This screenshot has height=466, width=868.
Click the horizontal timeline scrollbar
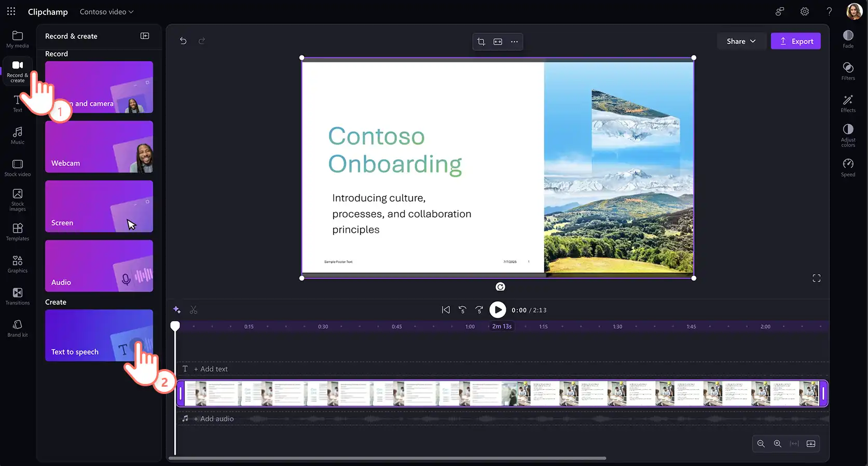[x=388, y=458]
